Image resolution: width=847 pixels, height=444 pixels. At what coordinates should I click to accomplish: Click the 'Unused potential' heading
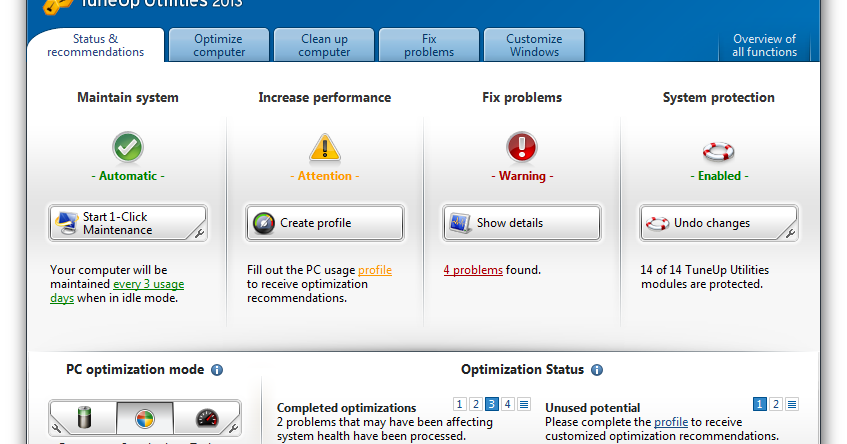[593, 408]
